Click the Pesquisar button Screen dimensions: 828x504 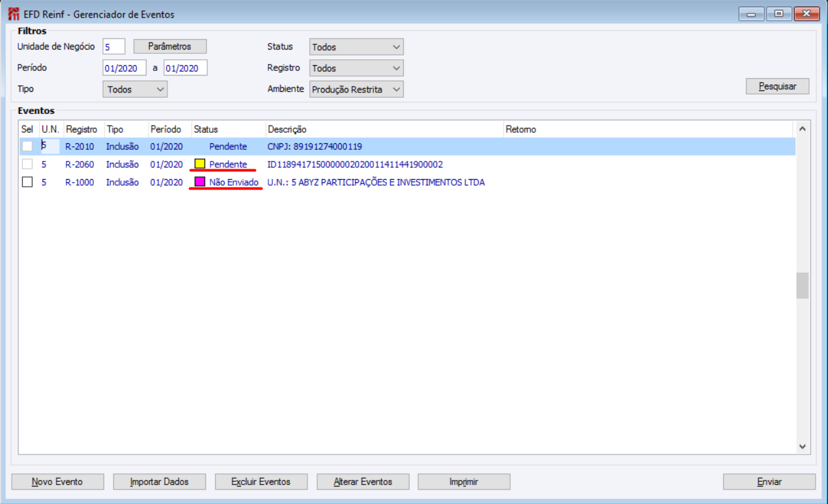(x=777, y=87)
